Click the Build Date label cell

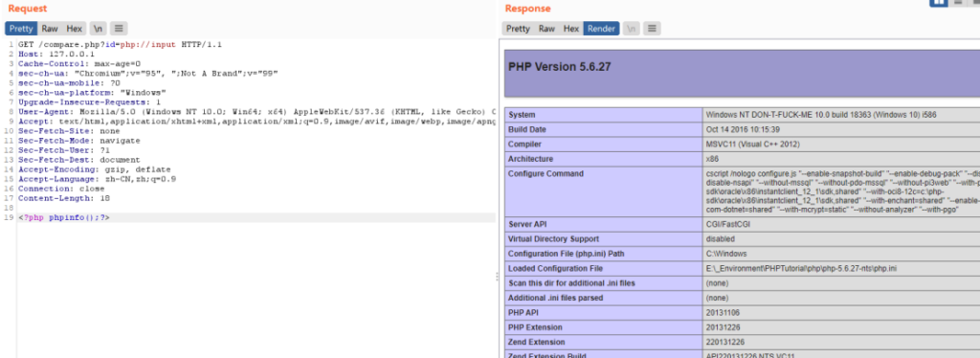pyautogui.click(x=604, y=129)
